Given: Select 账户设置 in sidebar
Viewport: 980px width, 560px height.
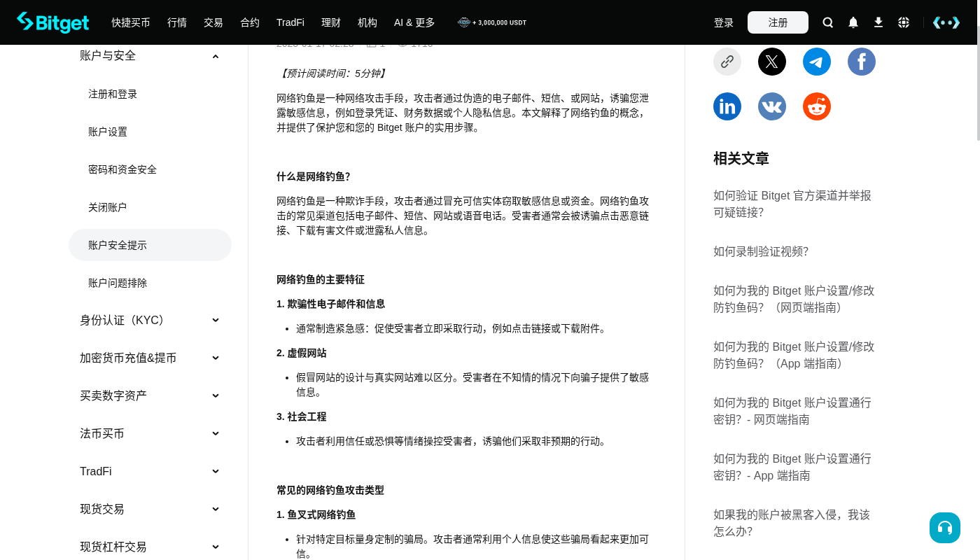Looking at the screenshot, I should 150,132.
